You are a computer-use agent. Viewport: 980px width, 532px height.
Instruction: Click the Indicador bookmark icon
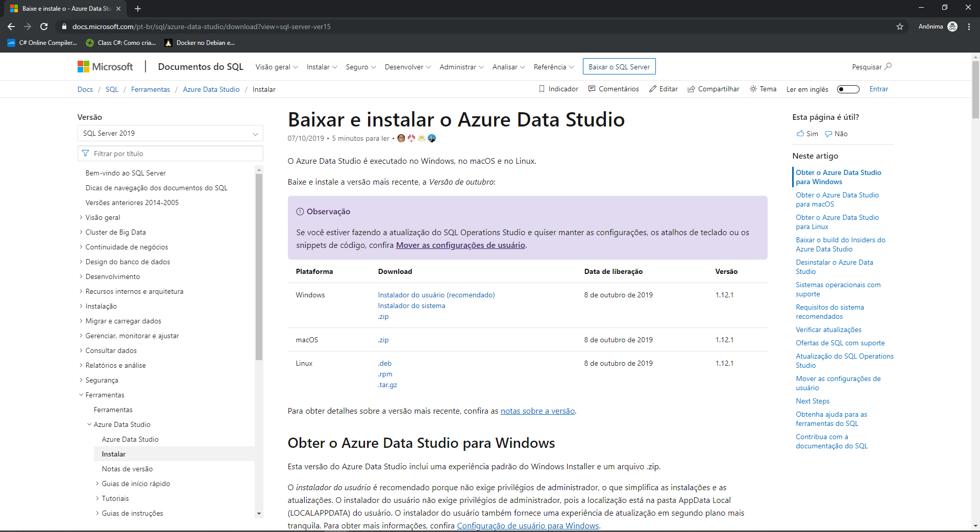542,89
